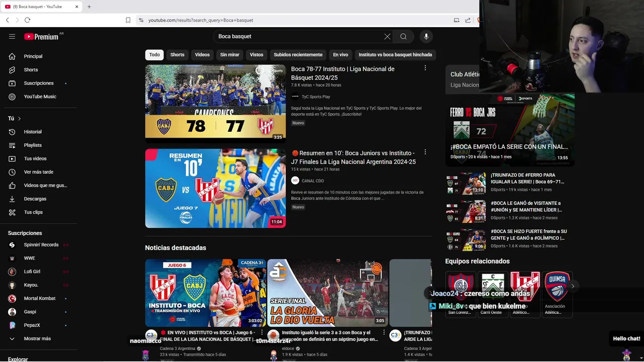Screen dimensions: 644x362
Task: Open options for Resumen en 10' video
Action: click(425, 152)
